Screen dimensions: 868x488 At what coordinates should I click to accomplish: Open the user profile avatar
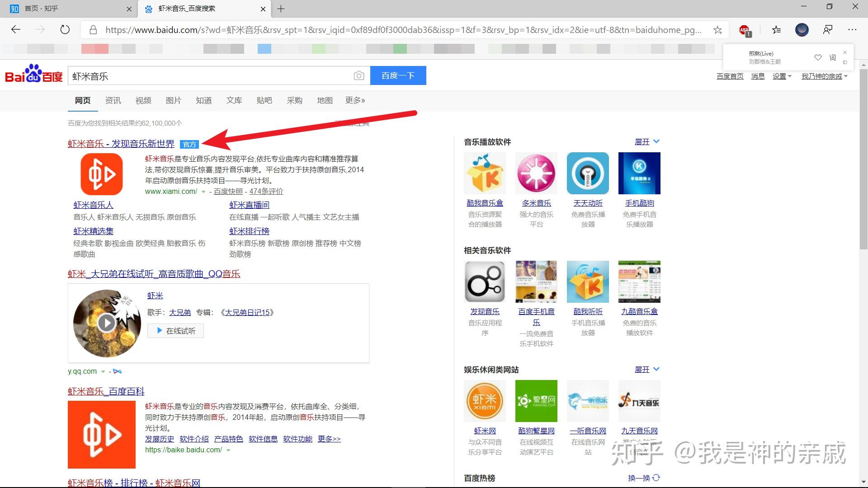[x=802, y=30]
